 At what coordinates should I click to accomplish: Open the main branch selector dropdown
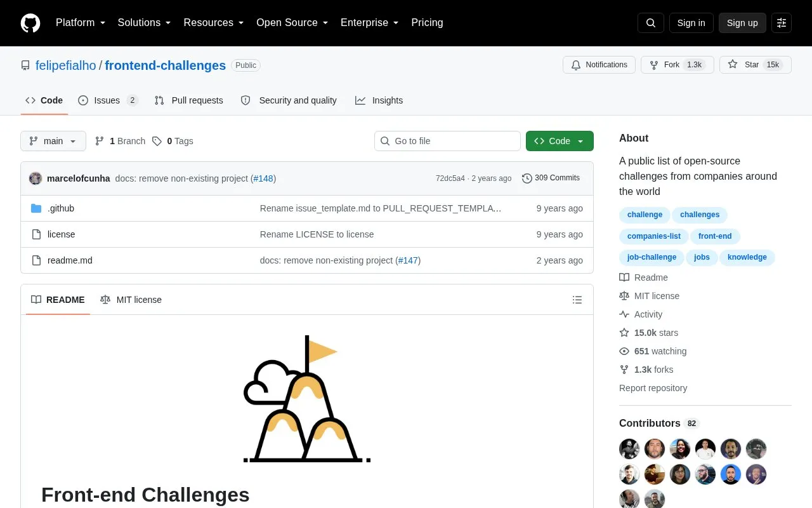(x=53, y=141)
